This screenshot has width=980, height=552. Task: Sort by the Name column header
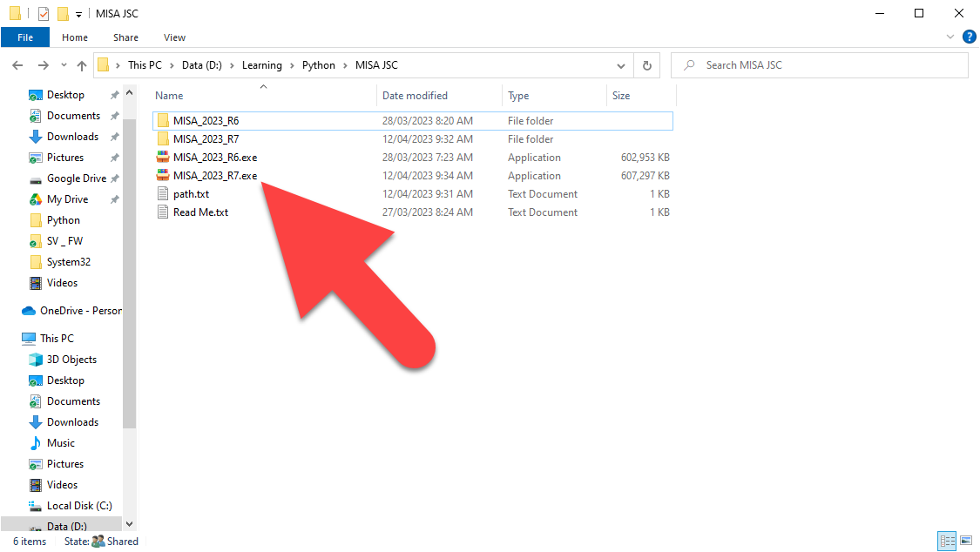(x=169, y=96)
